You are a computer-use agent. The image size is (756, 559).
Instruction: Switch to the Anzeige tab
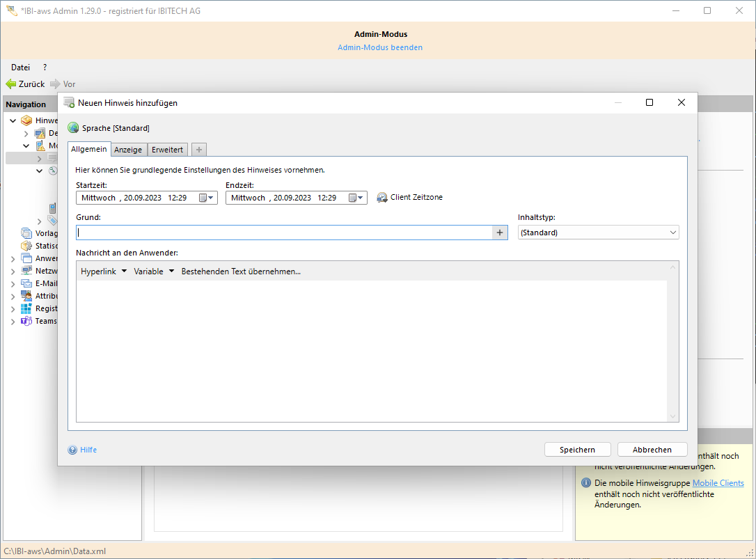point(128,150)
